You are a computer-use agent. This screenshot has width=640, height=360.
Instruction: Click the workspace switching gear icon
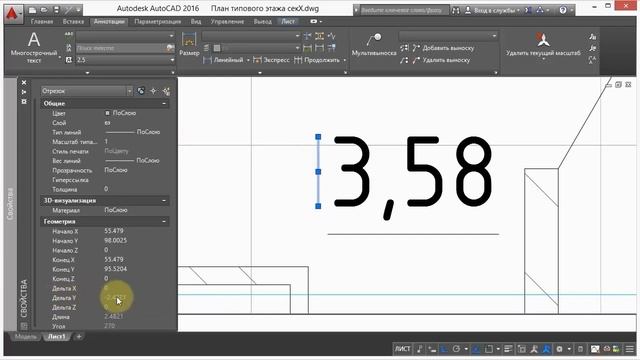[x=559, y=349]
